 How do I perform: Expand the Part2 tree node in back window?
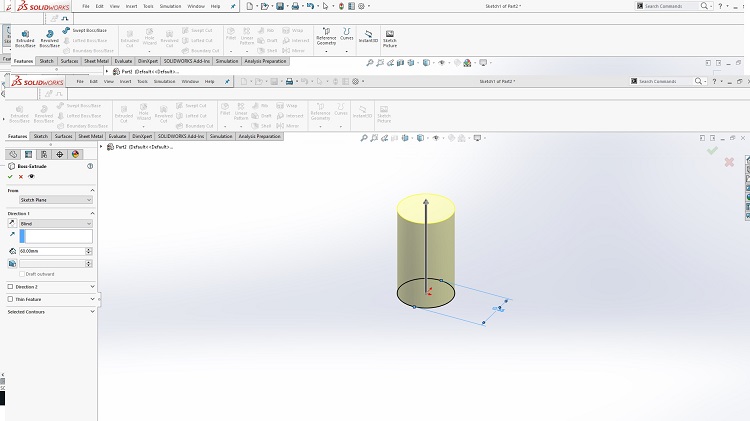(107, 71)
